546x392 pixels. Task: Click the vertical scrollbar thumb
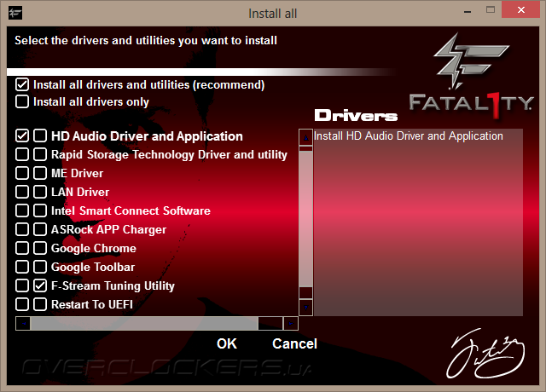pyautogui.click(x=305, y=219)
